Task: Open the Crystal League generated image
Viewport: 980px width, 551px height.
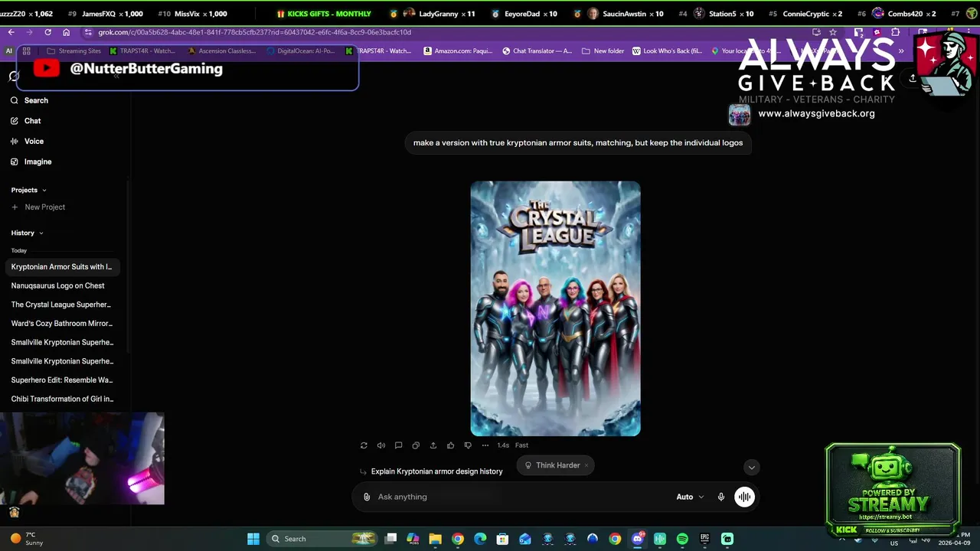Action: click(x=555, y=308)
